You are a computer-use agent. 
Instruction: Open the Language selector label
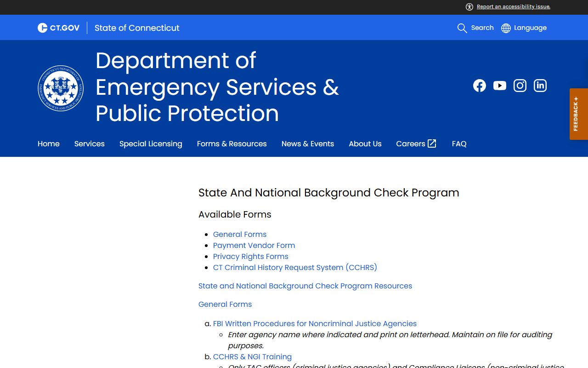pyautogui.click(x=530, y=28)
